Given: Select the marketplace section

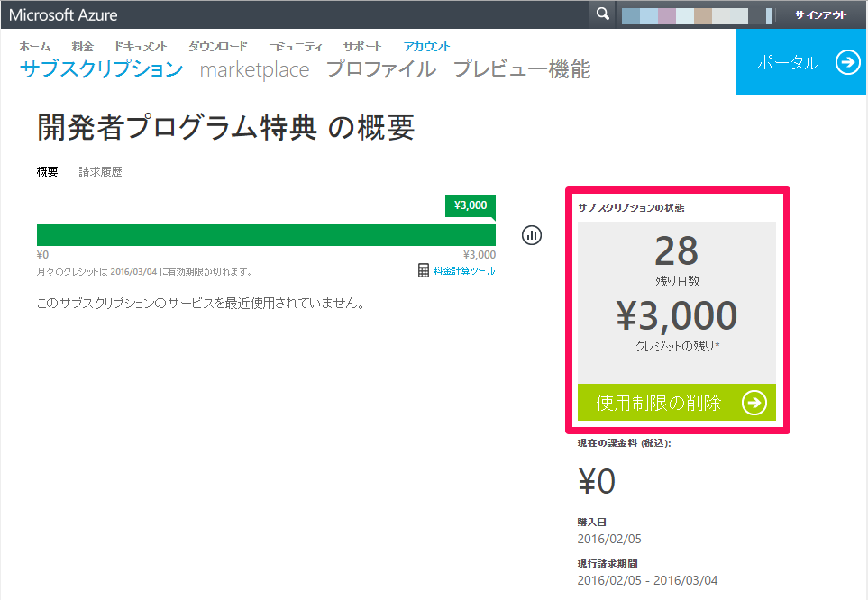Looking at the screenshot, I should (x=255, y=69).
